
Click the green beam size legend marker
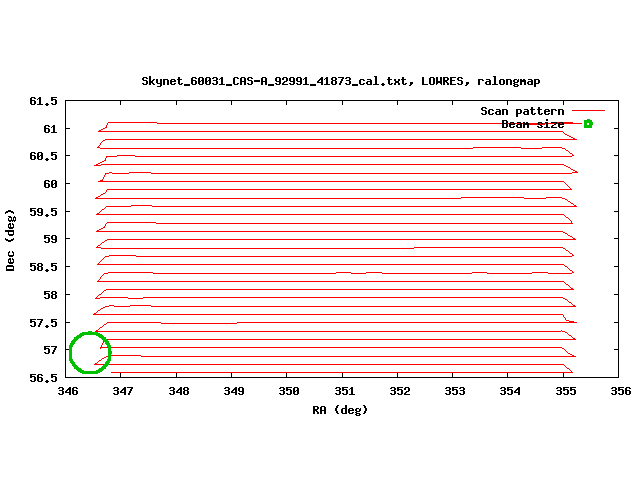(x=588, y=124)
